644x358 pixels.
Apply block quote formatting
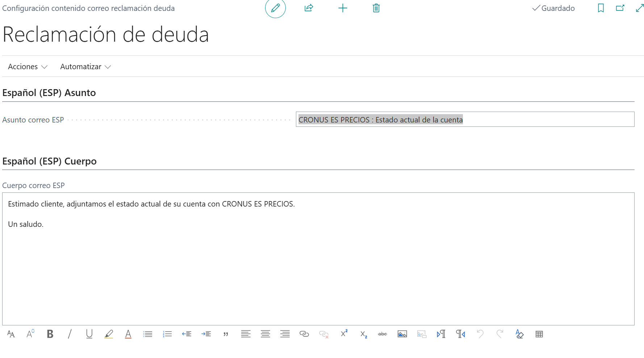point(226,334)
